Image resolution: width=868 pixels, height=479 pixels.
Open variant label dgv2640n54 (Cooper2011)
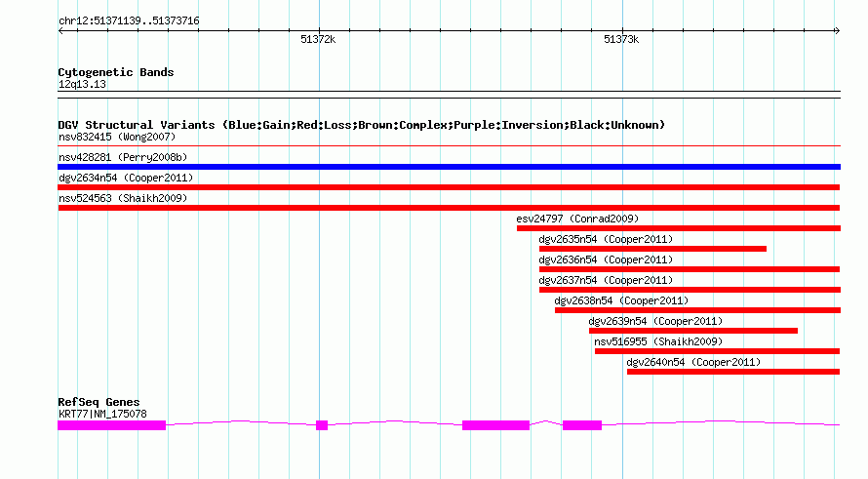(693, 362)
